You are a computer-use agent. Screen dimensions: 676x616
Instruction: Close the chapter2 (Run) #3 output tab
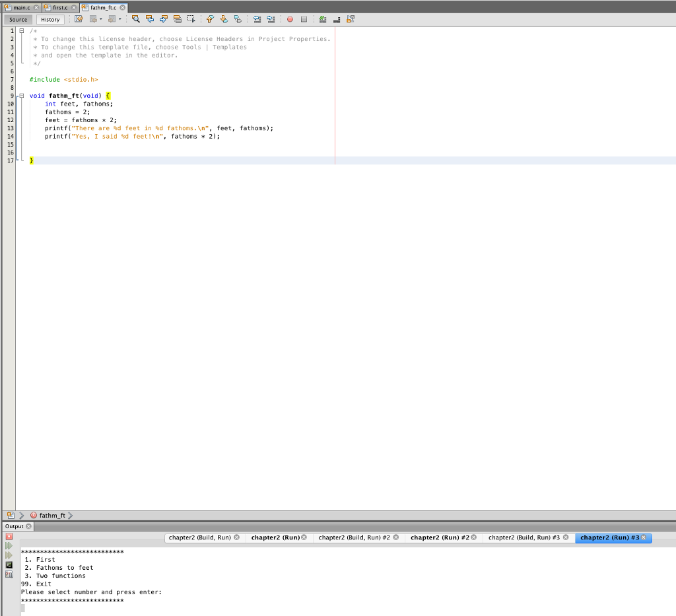coord(644,537)
